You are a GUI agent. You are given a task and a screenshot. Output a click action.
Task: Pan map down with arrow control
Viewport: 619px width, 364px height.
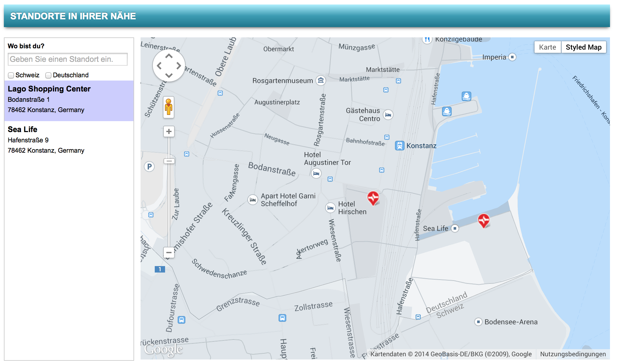pos(169,75)
